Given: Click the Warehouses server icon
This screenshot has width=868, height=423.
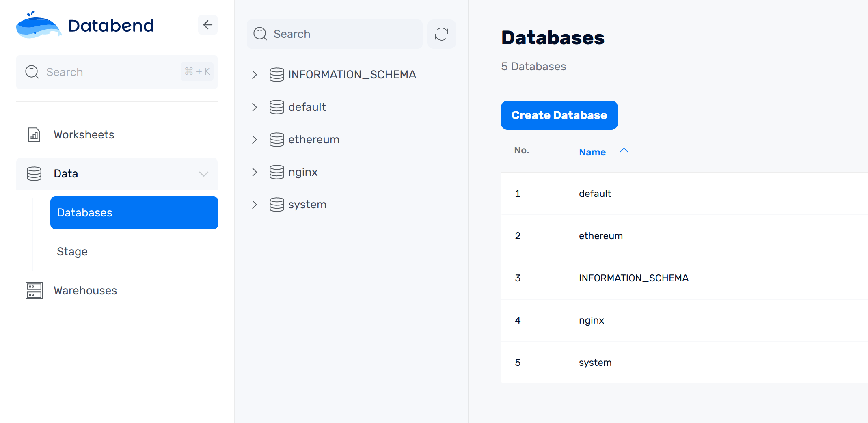Looking at the screenshot, I should [x=34, y=291].
